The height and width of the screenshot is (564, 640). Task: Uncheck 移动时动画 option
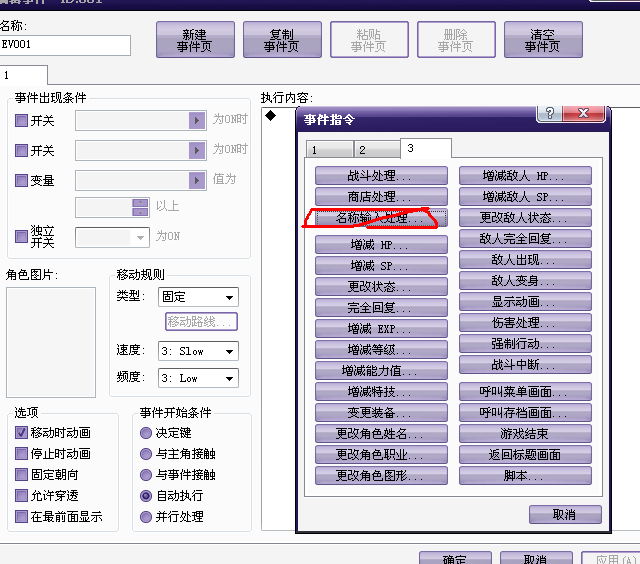pos(21,433)
